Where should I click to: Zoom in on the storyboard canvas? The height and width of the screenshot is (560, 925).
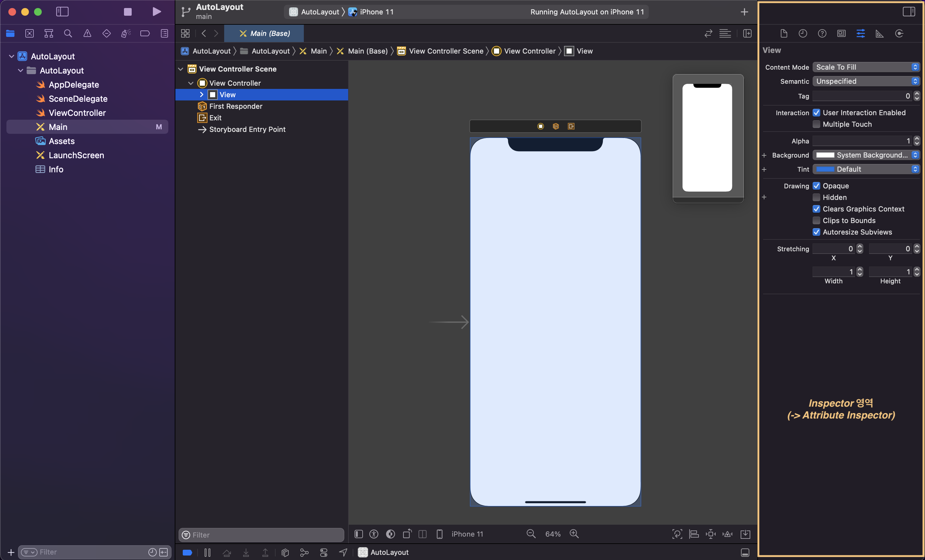(574, 534)
